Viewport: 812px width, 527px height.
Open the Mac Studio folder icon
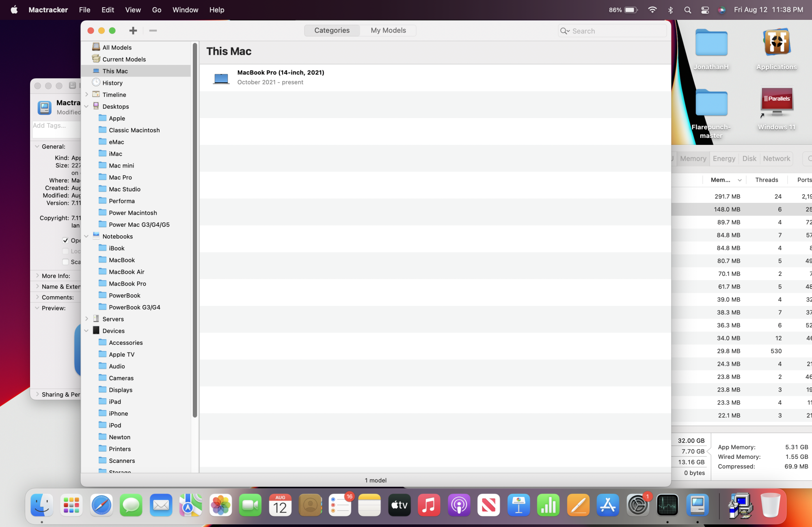click(x=103, y=189)
